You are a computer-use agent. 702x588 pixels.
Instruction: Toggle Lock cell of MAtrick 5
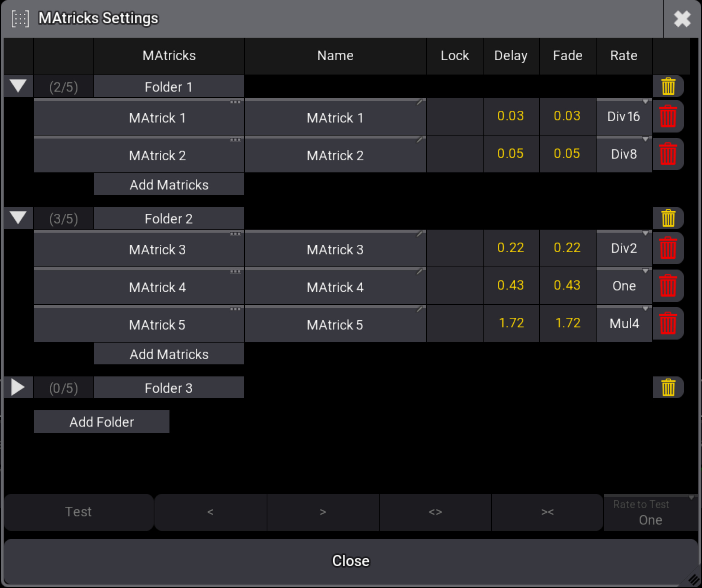455,324
